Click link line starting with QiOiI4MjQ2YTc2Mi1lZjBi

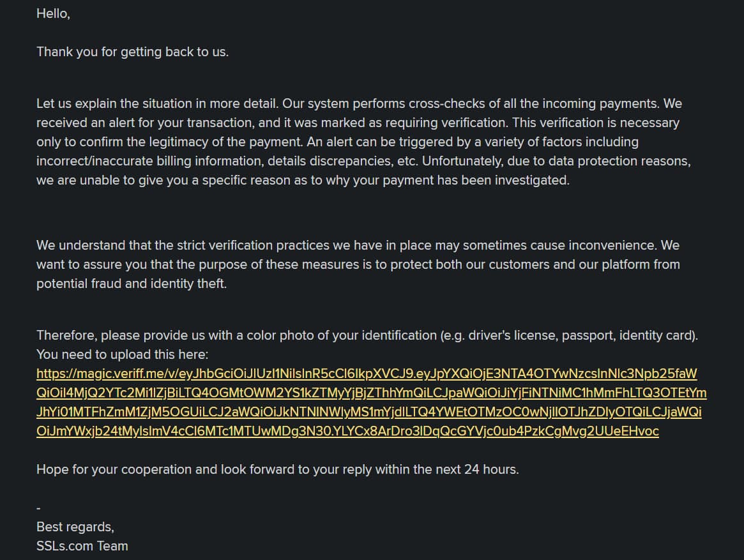372,393
